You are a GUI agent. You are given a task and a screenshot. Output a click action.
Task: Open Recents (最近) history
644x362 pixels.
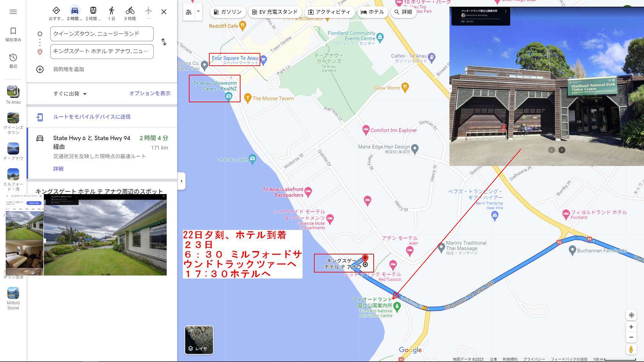(x=13, y=61)
